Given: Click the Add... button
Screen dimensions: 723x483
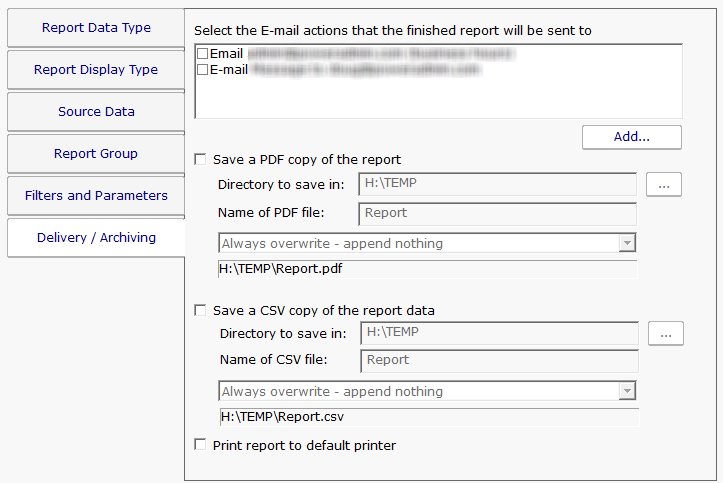Looking at the screenshot, I should [x=631, y=136].
